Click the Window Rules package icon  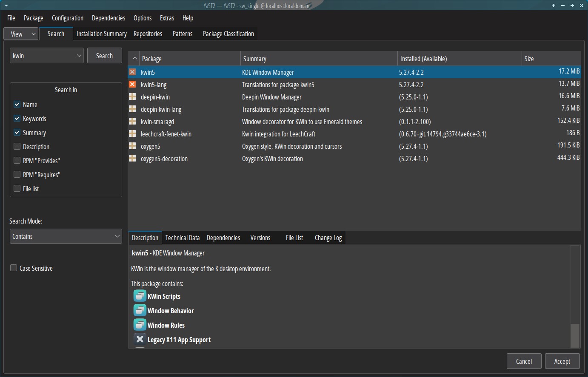tap(140, 325)
